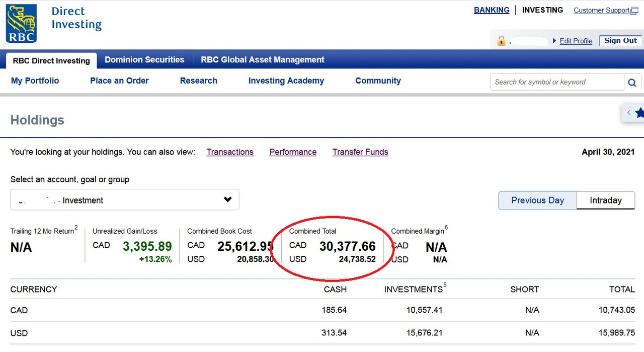Click the USD cash value 313.54
Screen dimensions: 644x352
[334, 333]
